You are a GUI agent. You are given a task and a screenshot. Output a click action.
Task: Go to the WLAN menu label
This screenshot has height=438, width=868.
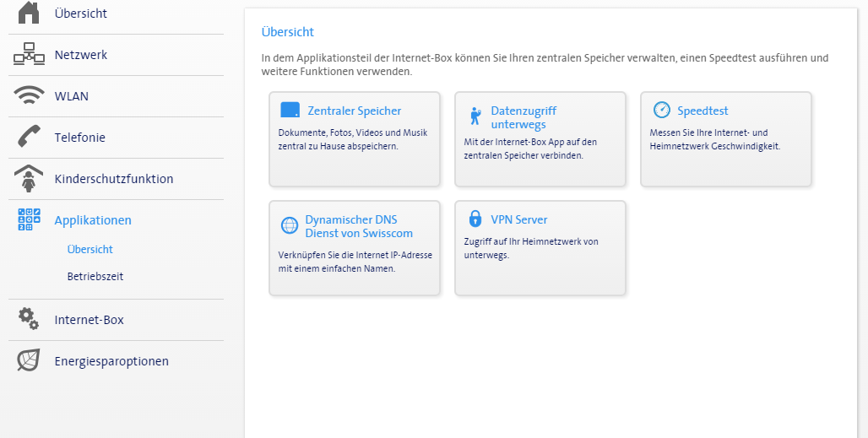pyautogui.click(x=72, y=96)
